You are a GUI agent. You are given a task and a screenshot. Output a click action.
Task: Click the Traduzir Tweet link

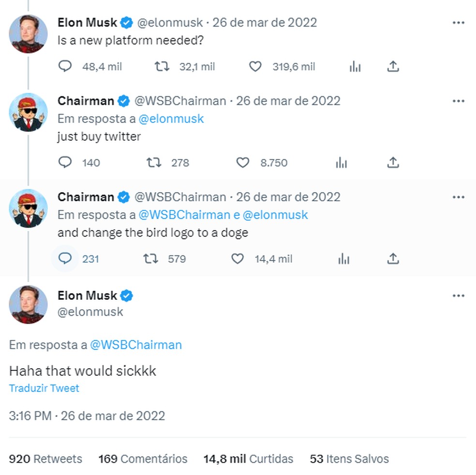click(x=44, y=388)
